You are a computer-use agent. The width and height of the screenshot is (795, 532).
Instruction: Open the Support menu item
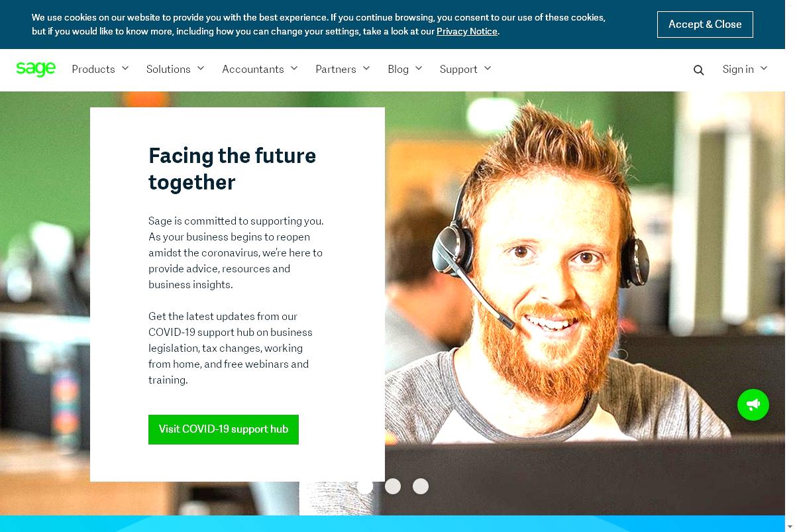coord(466,69)
